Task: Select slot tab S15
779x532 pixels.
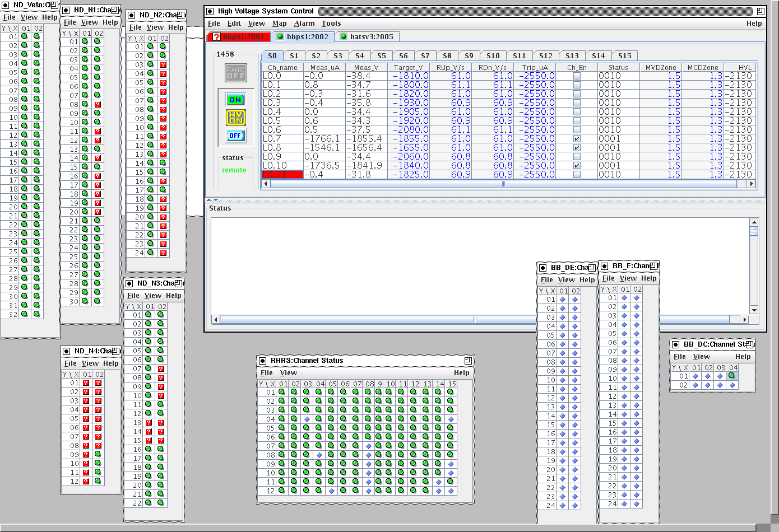Action: 625,56
